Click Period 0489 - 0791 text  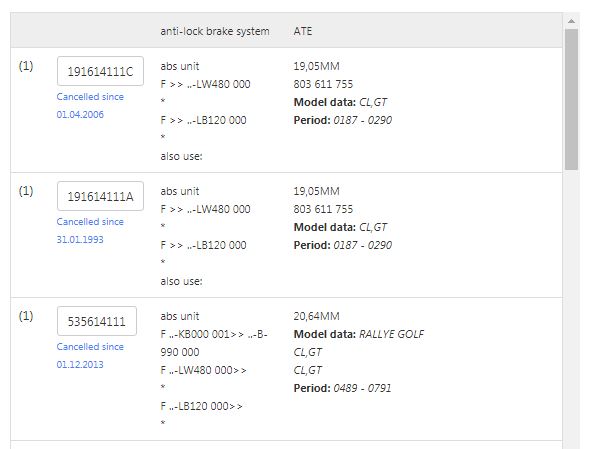coord(343,388)
